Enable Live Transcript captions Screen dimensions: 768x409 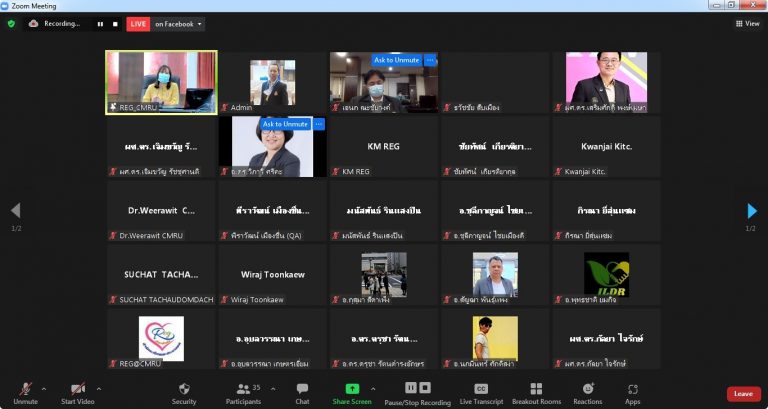(x=480, y=392)
